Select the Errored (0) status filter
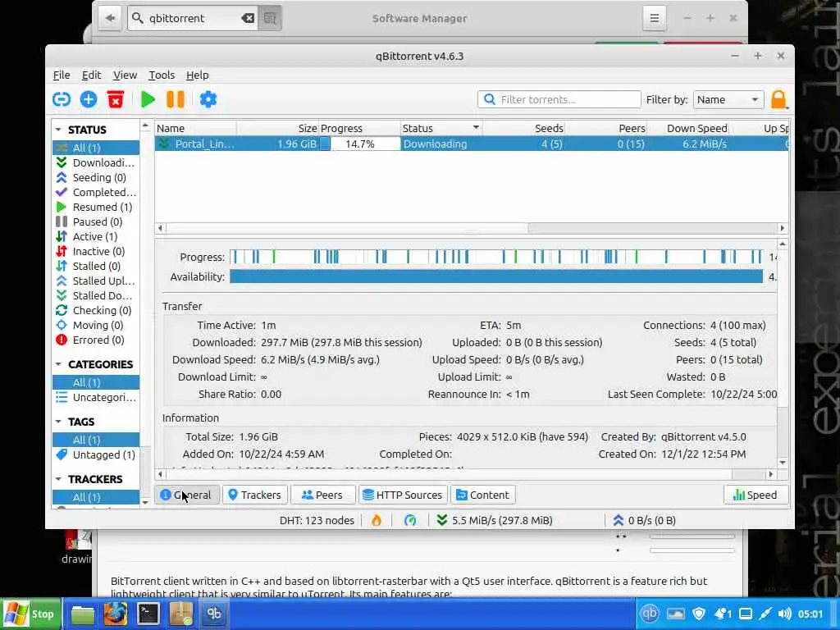This screenshot has width=840, height=630. coord(96,340)
